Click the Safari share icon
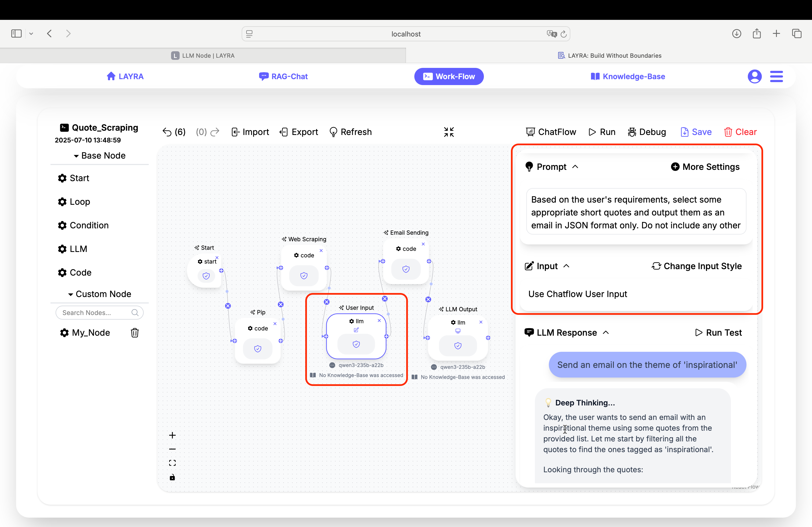 [x=757, y=33]
